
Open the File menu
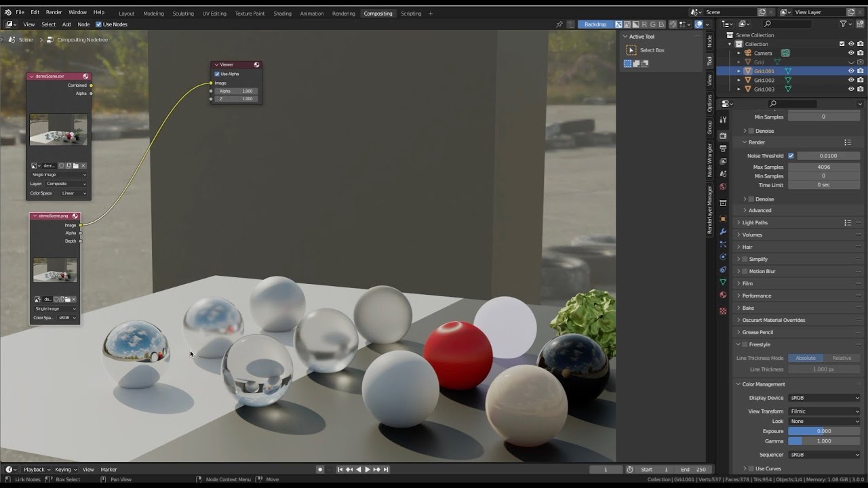click(x=20, y=12)
